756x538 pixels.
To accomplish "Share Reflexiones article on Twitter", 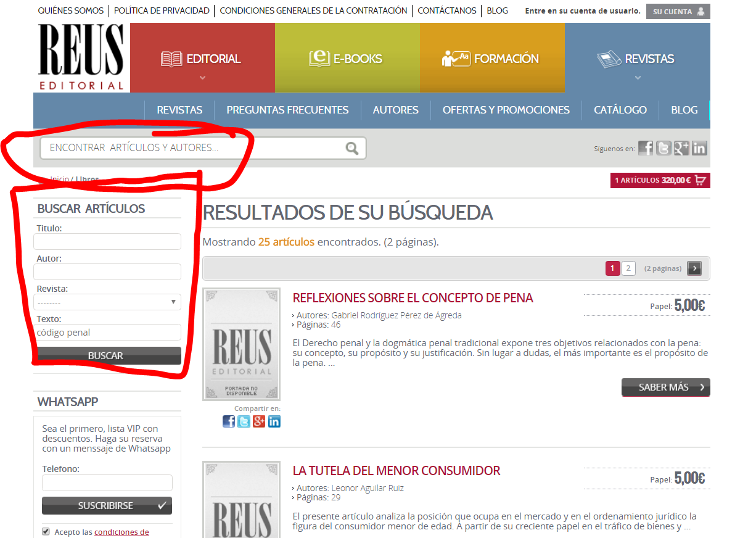I will pos(244,421).
